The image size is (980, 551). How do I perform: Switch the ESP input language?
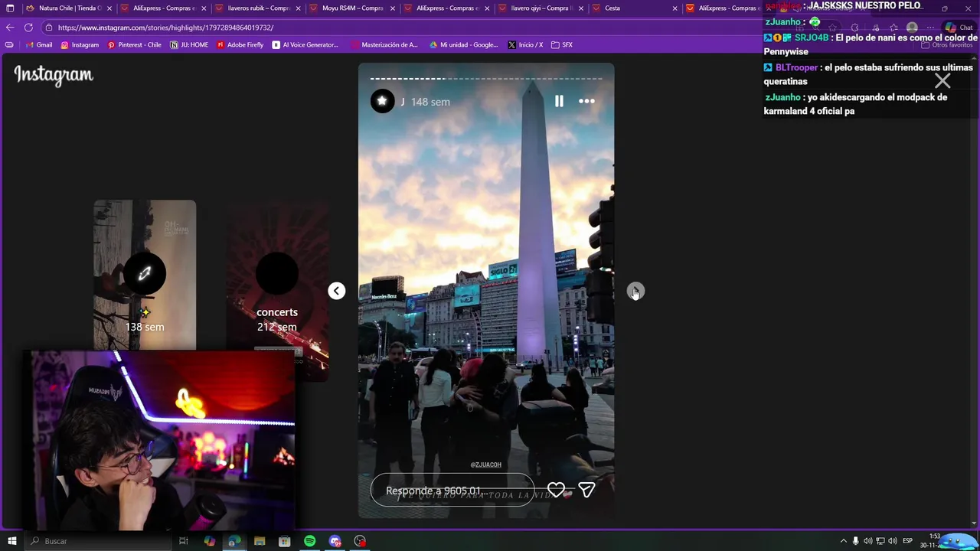pos(908,541)
